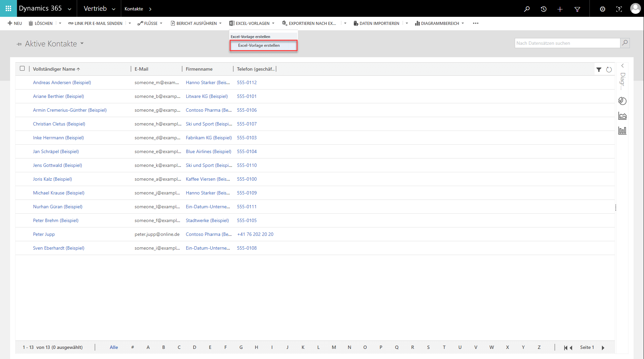Click phone number +41 76 202 20 20

point(255,234)
